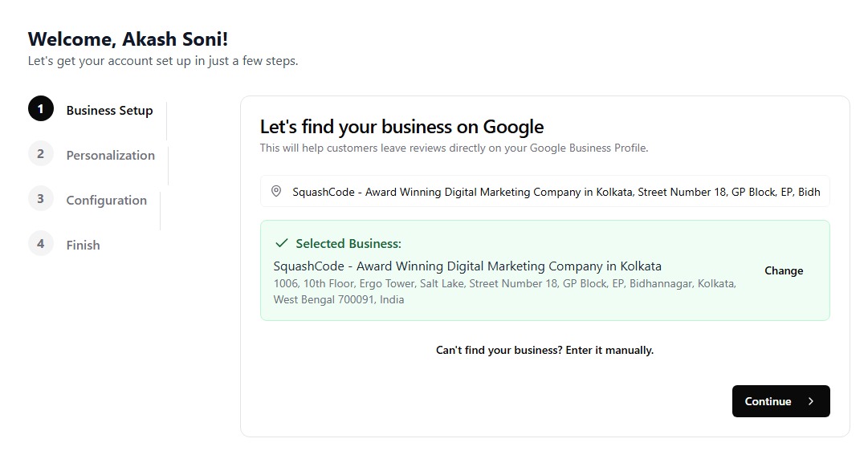Select the step 3 number circle
The image size is (868, 463).
click(x=41, y=198)
